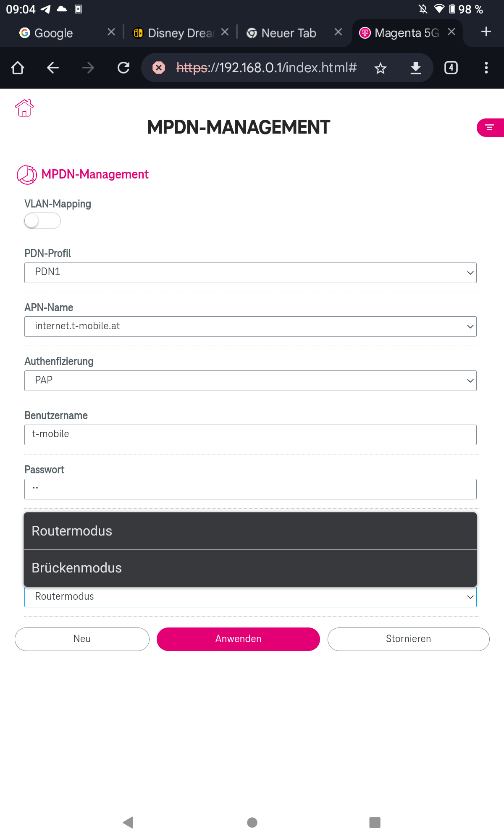Click the Anwenden button

click(238, 639)
